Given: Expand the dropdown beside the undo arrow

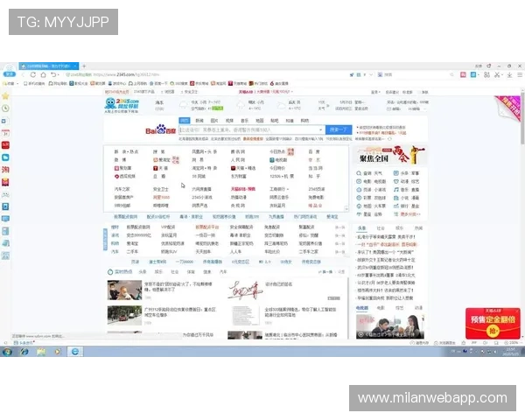Looking at the screenshot, I should click(x=59, y=75).
